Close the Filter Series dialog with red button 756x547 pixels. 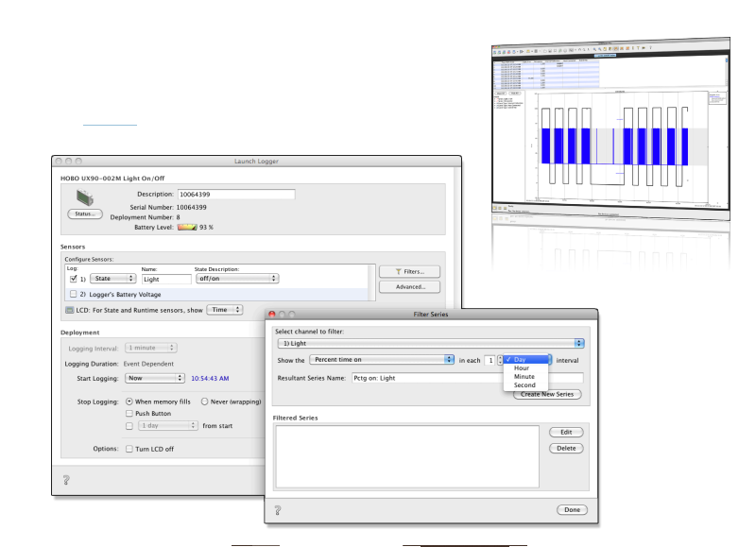(x=274, y=313)
